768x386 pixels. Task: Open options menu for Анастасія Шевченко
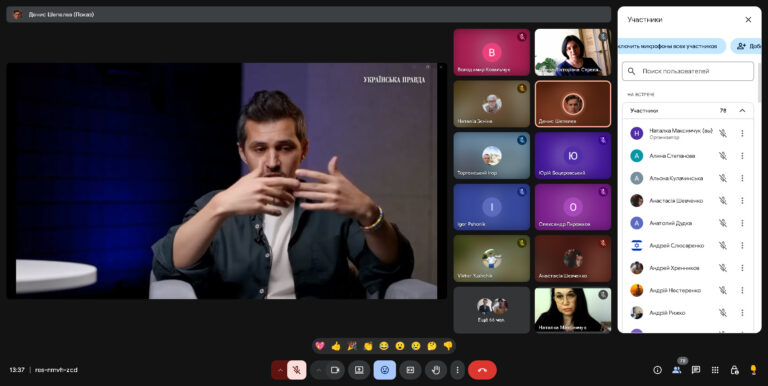[742, 200]
